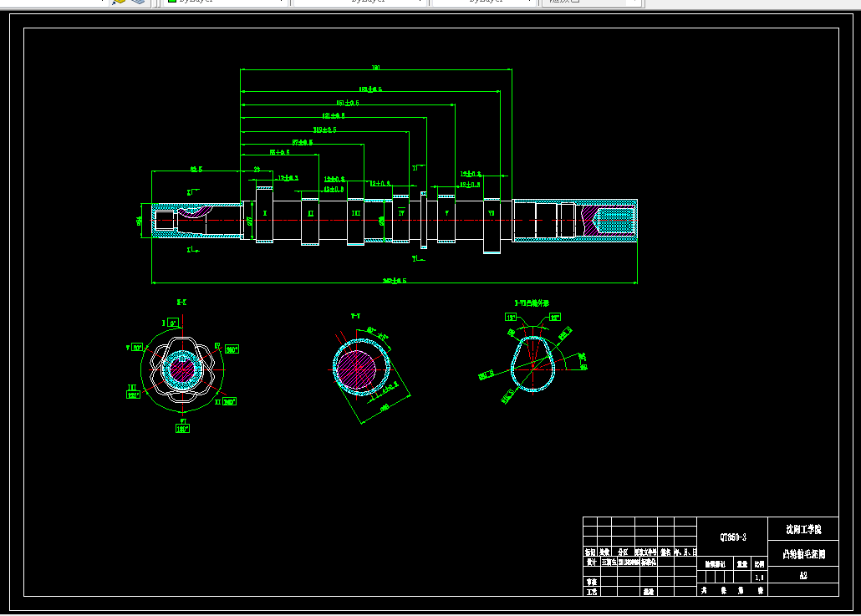This screenshot has height=616, width=861.
Task: Click the cam profile view title text
Action: (532, 303)
